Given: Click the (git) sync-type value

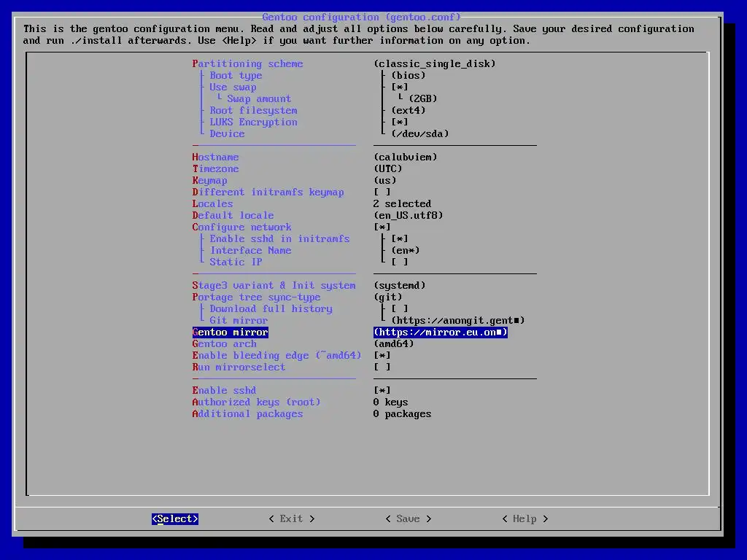Looking at the screenshot, I should tap(388, 297).
